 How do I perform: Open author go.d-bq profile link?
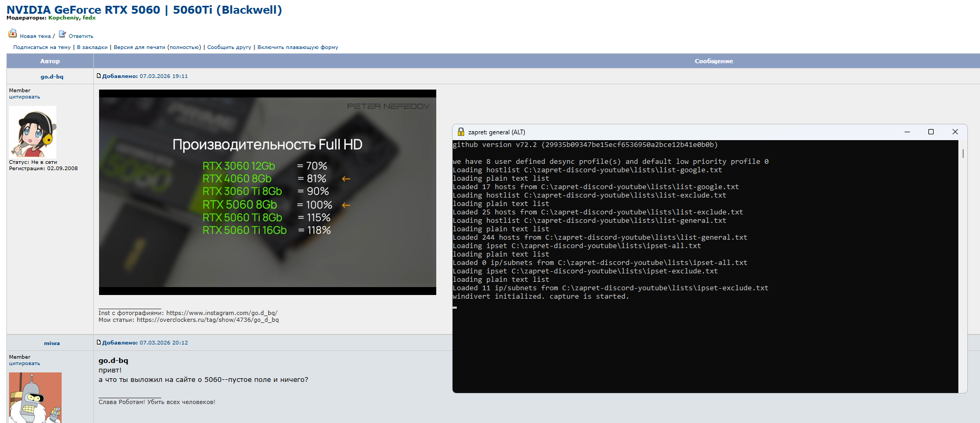pyautogui.click(x=52, y=76)
